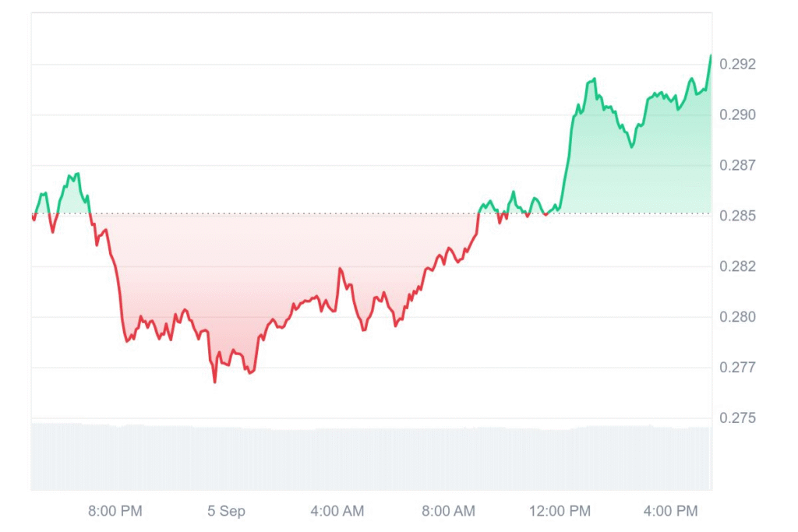Select the 8:00 AM time axis label

[448, 511]
